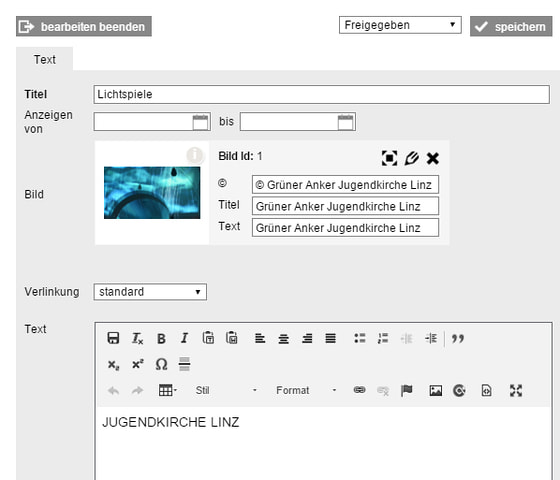The height and width of the screenshot is (480, 560).
Task: Insert special character with Omega icon
Action: point(161,364)
